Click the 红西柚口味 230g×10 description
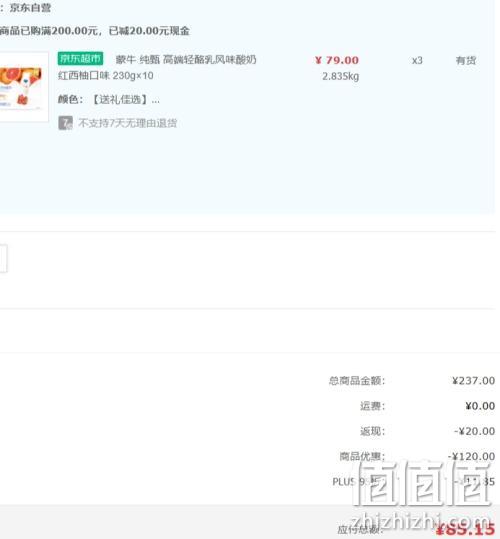 (105, 76)
